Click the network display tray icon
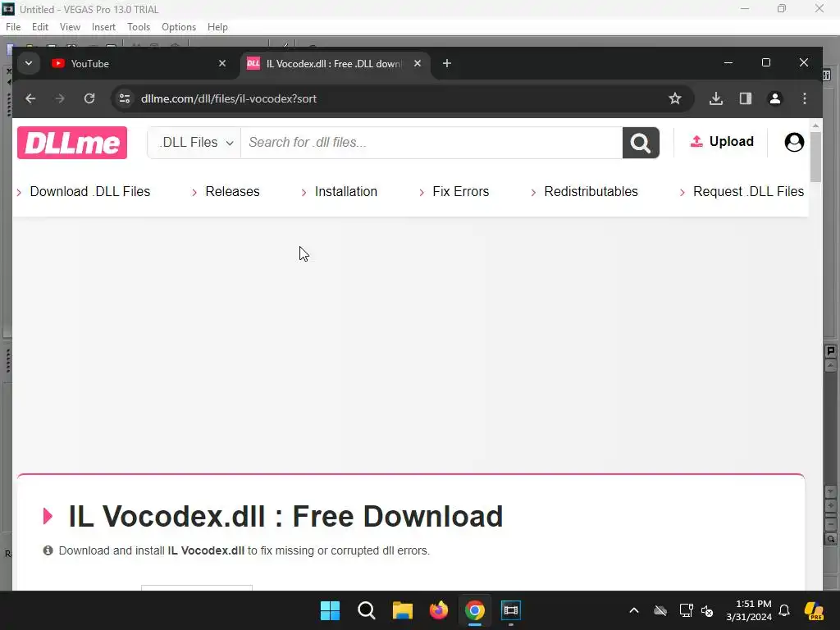 tap(687, 610)
